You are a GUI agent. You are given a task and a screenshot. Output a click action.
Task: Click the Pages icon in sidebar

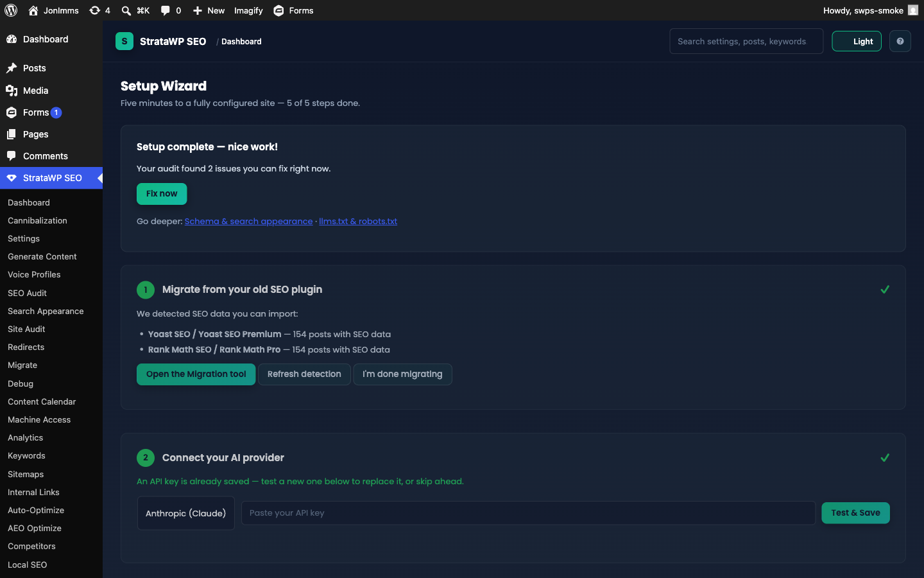point(12,134)
